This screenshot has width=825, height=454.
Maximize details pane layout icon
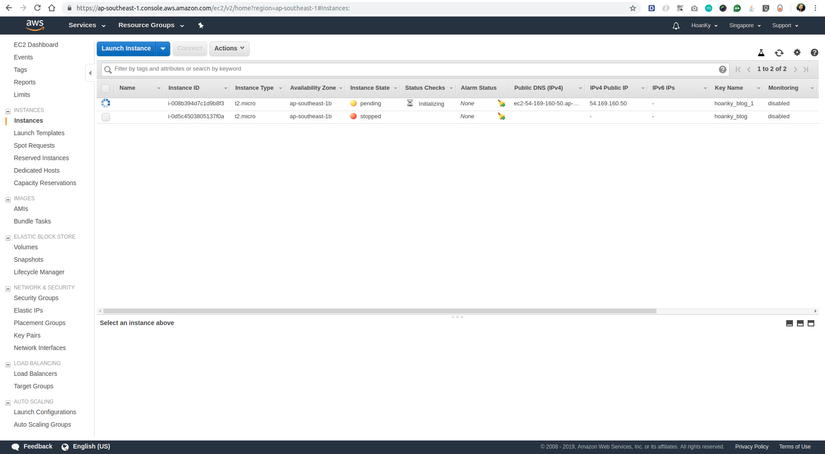click(x=811, y=324)
